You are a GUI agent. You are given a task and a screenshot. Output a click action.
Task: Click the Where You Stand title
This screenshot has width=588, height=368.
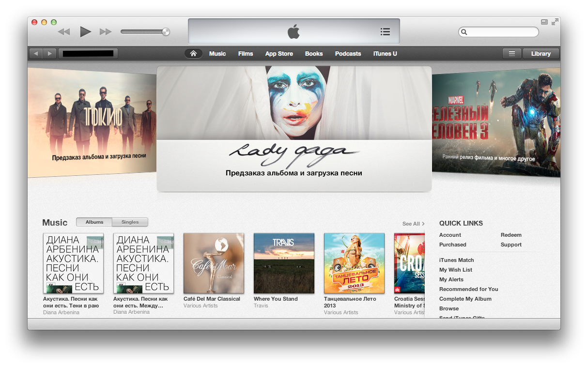tap(276, 299)
